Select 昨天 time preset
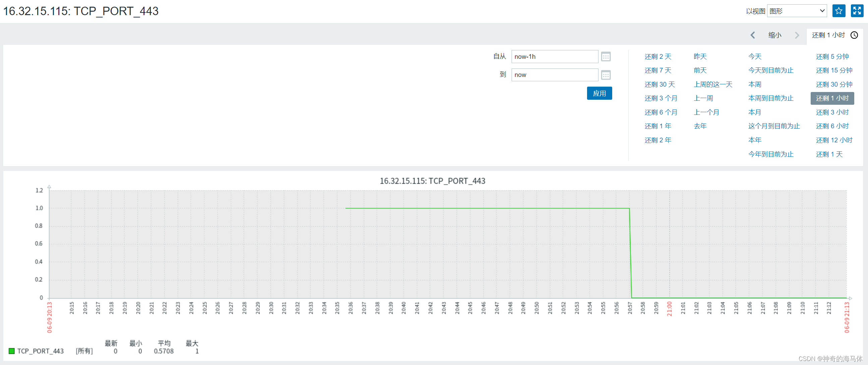This screenshot has height=365, width=868. point(700,57)
